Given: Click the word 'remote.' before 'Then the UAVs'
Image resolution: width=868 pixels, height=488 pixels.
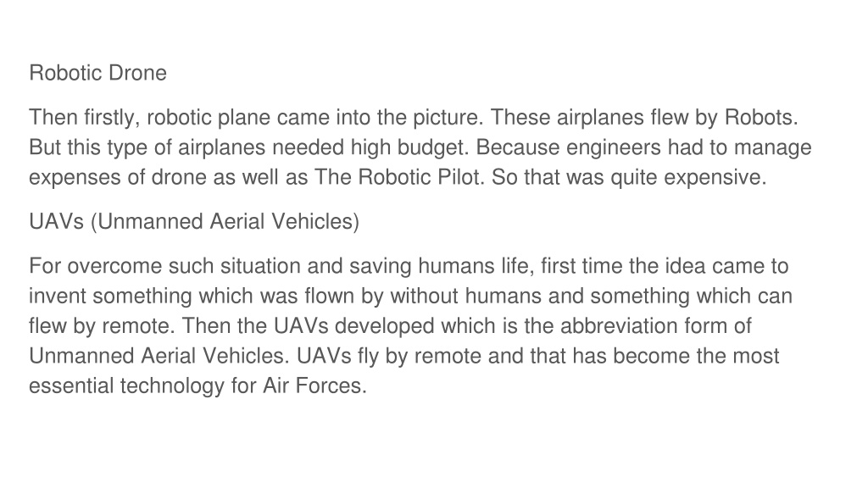Looking at the screenshot, I should [138, 325].
